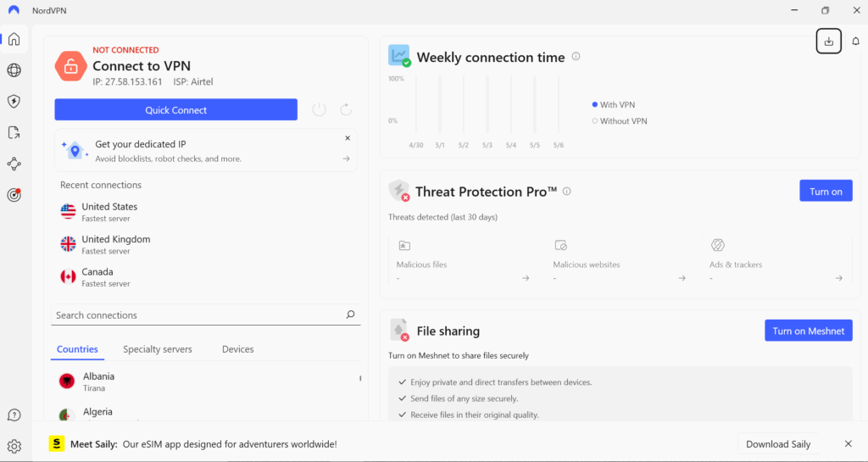
Task: Click the pause power icon beside Quick Connect
Action: tap(320, 109)
